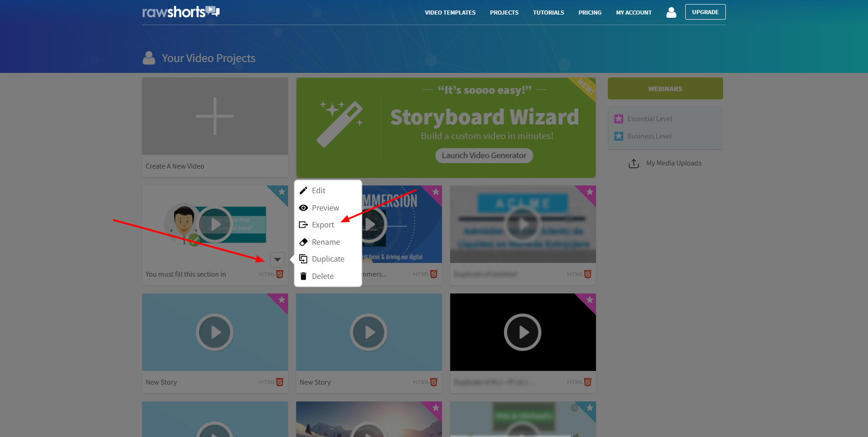Click the second 'New Story' project title
The width and height of the screenshot is (868, 437).
click(315, 382)
